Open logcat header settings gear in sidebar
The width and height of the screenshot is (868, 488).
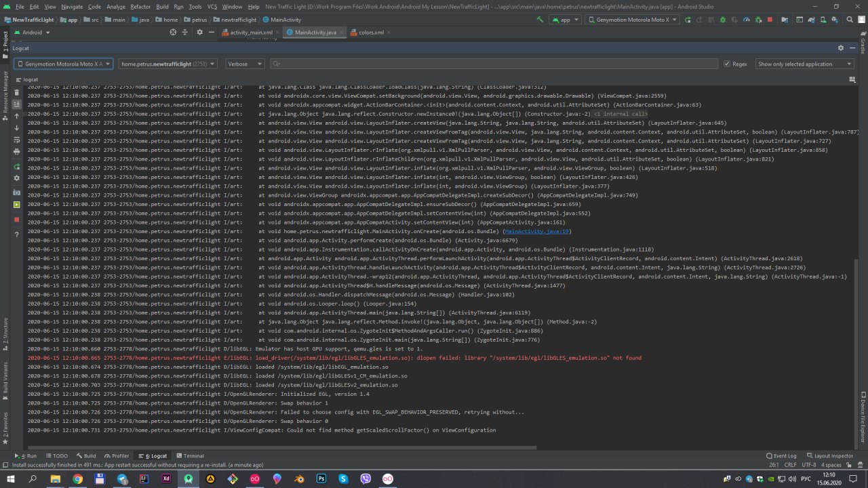[x=17, y=178]
